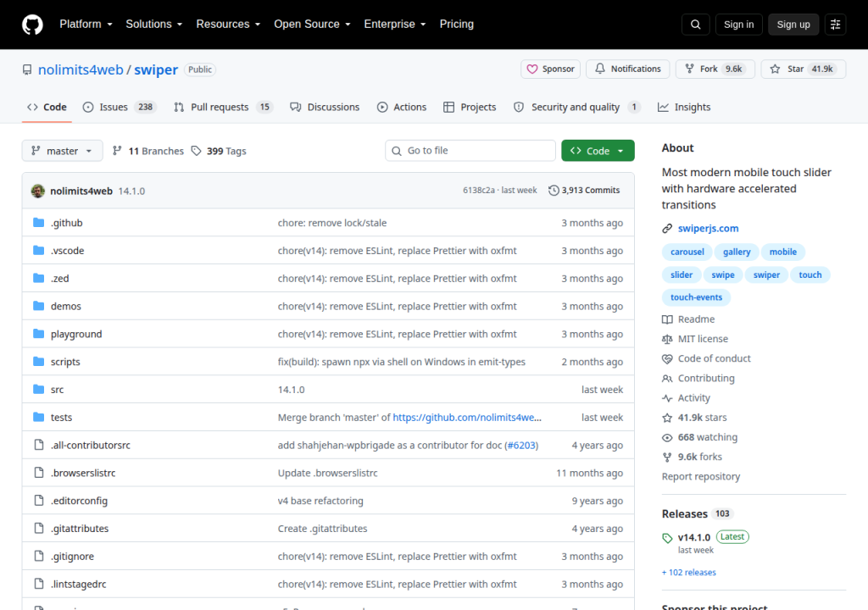
Task: Switch to the Issues tab
Action: tap(120, 108)
